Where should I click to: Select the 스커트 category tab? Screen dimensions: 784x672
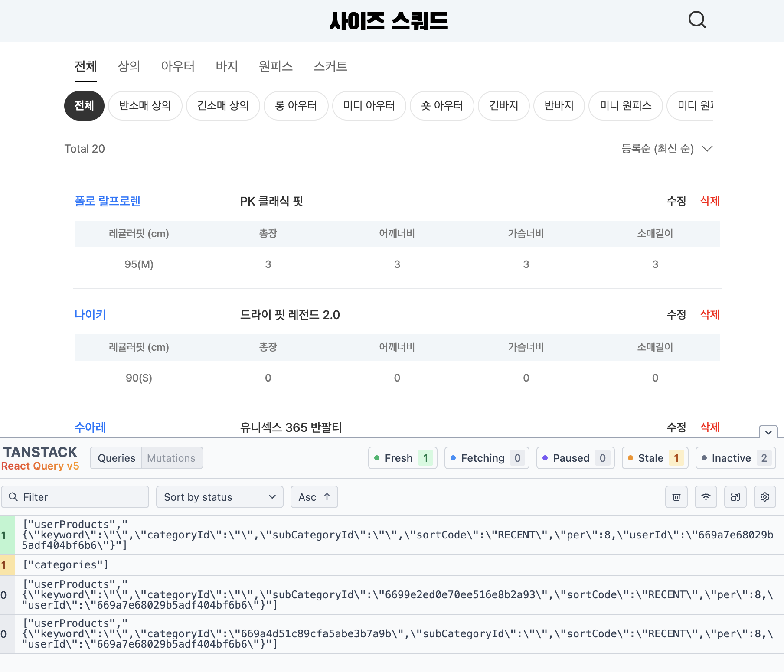(x=330, y=66)
